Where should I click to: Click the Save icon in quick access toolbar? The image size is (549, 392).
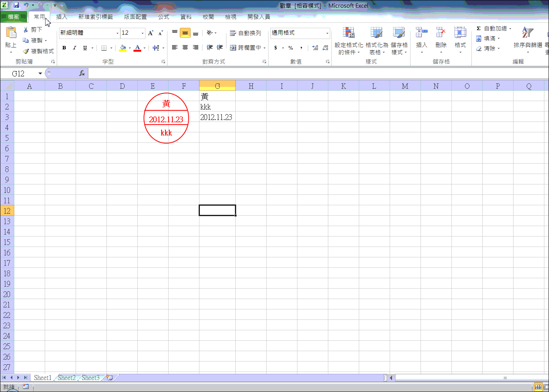(16, 5)
